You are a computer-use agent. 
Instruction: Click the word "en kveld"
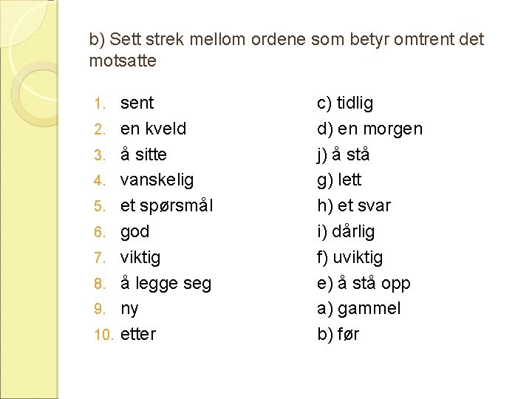click(154, 129)
